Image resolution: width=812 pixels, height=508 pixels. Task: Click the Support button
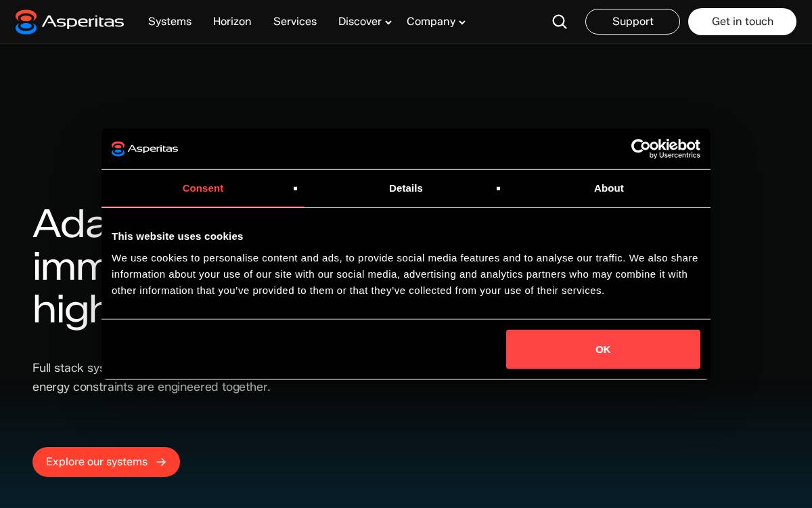[x=633, y=22]
